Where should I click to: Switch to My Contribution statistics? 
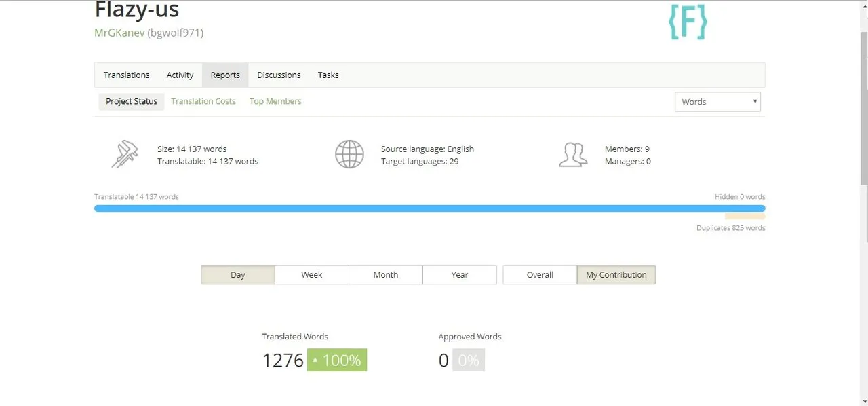(616, 275)
